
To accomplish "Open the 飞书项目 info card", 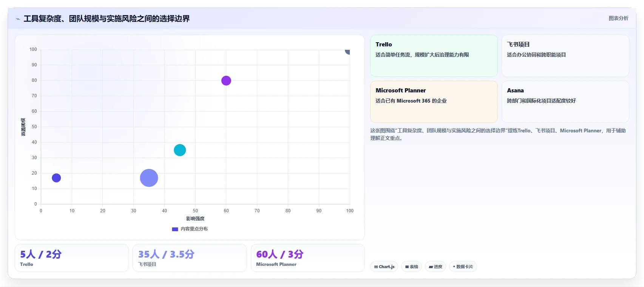I will pos(565,56).
